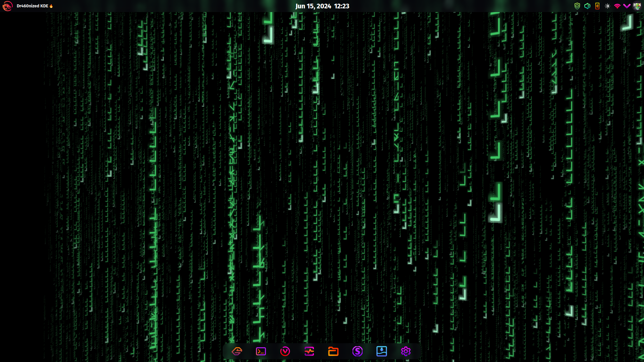The height and width of the screenshot is (362, 644).
Task: Open the system monitor dock icon
Action: pyautogui.click(x=309, y=351)
